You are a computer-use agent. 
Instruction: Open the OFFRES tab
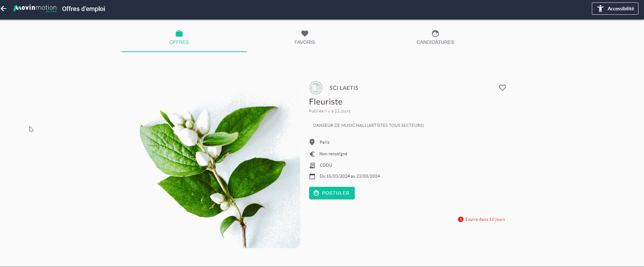[184, 38]
